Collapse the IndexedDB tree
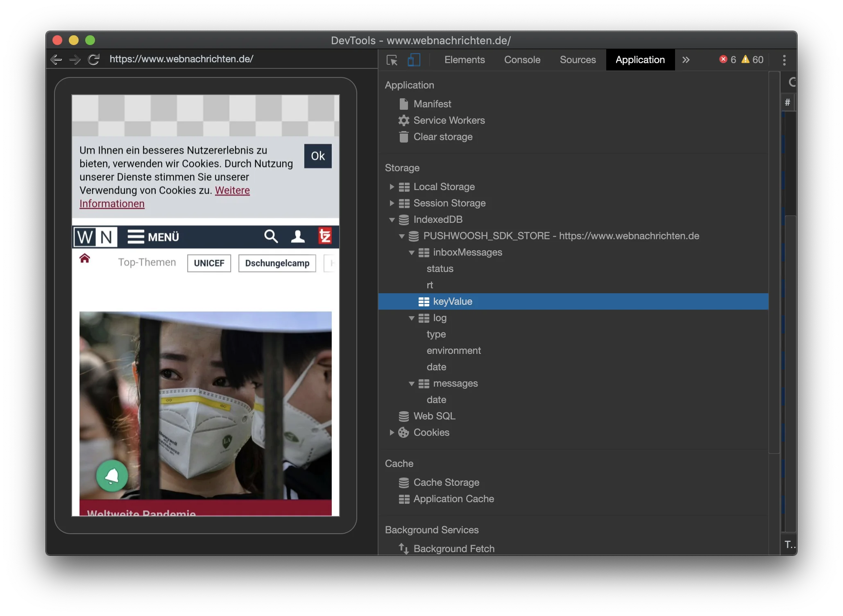 [392, 220]
